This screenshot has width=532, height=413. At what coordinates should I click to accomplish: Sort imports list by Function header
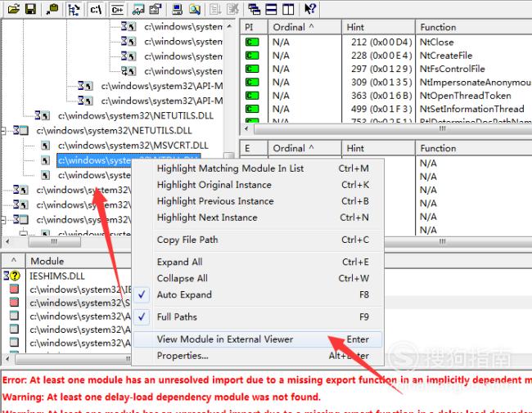(x=474, y=27)
